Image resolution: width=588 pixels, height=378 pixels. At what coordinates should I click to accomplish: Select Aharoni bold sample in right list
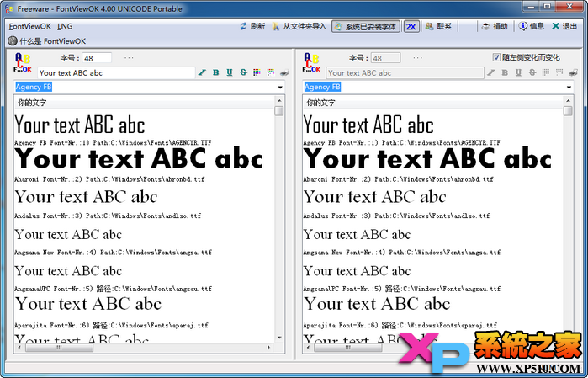(427, 159)
